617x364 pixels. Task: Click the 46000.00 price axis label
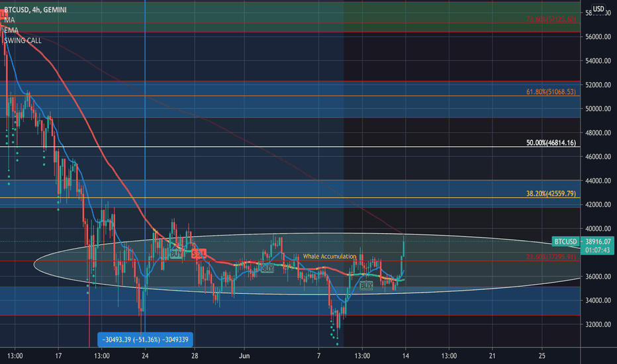598,157
